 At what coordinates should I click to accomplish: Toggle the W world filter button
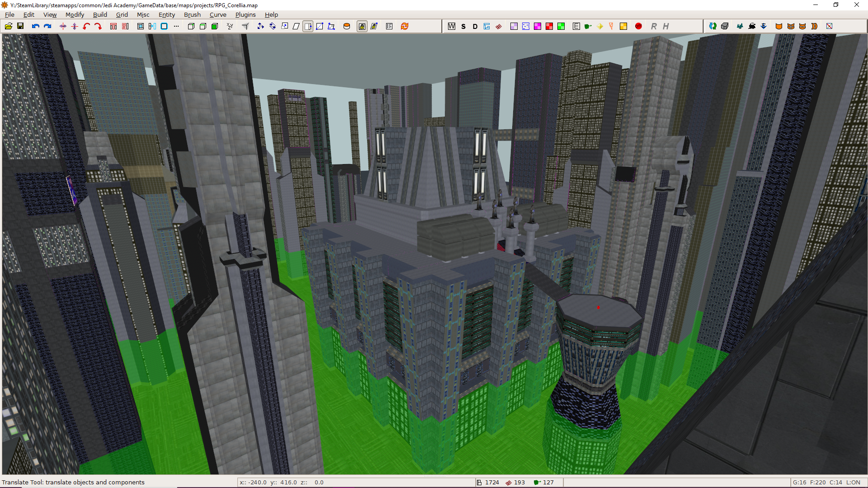(452, 26)
